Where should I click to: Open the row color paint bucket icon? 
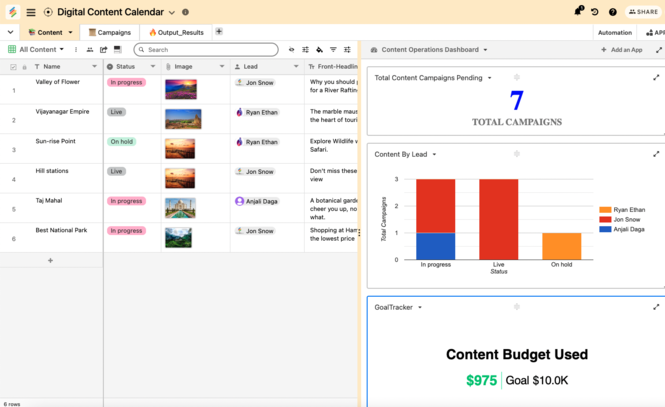pyautogui.click(x=319, y=49)
